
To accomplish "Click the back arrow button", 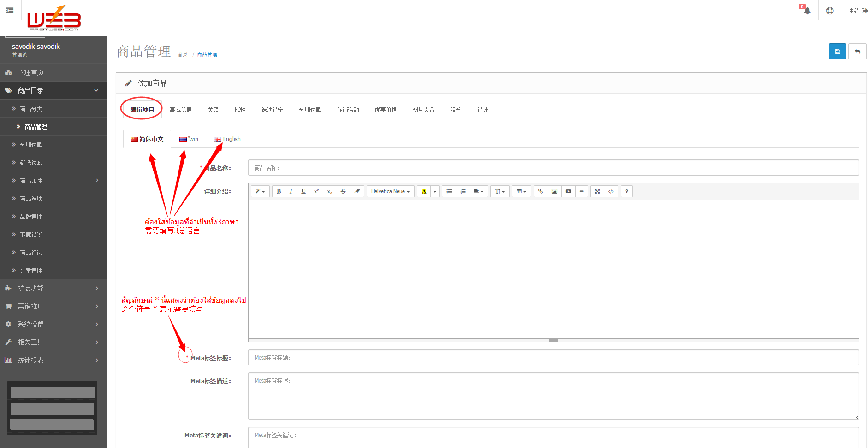I will 857,52.
